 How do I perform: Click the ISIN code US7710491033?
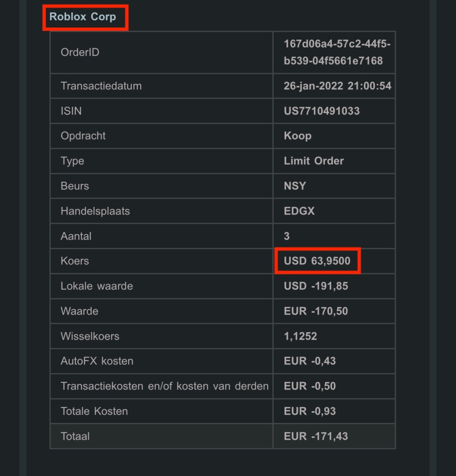point(321,111)
